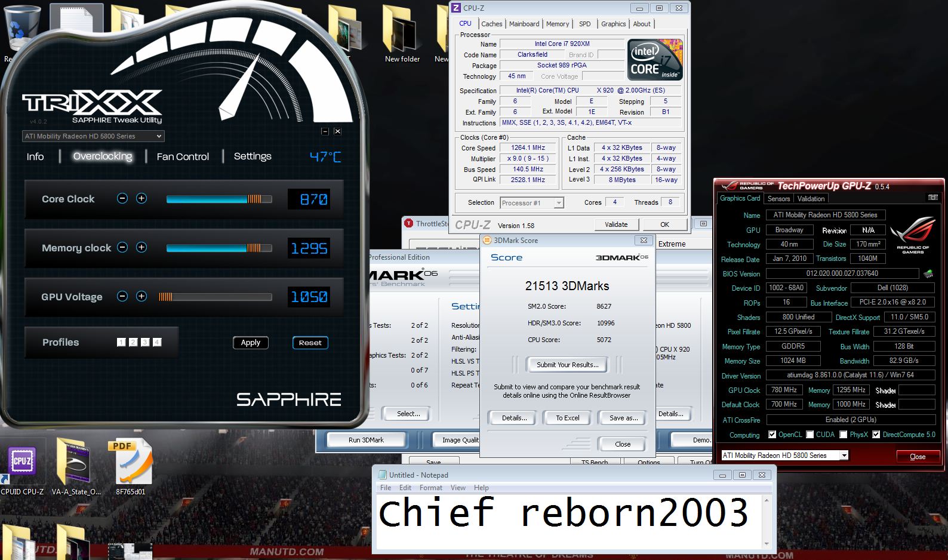Decrease Memory clock with minus button
This screenshot has width=948, height=560.
pyautogui.click(x=122, y=247)
